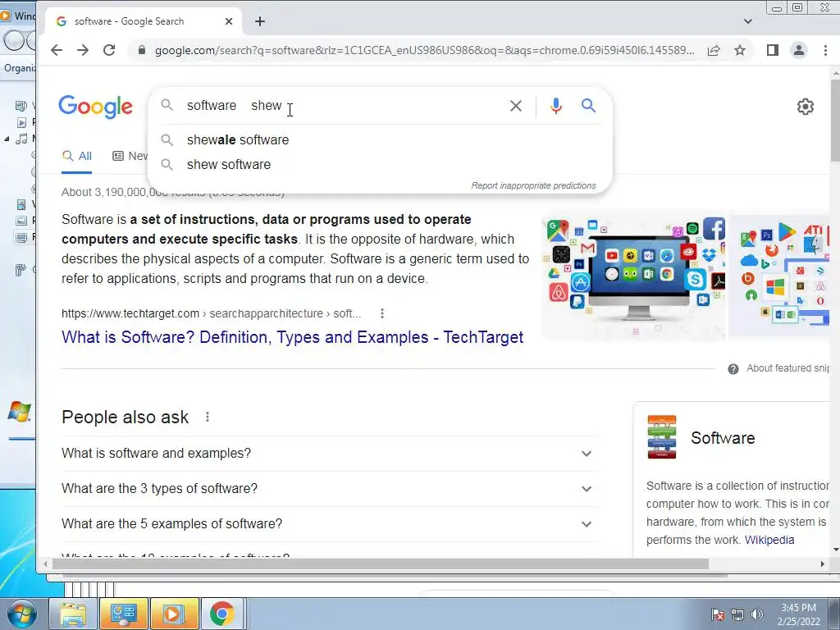Open the Chrome side panel

tap(772, 50)
